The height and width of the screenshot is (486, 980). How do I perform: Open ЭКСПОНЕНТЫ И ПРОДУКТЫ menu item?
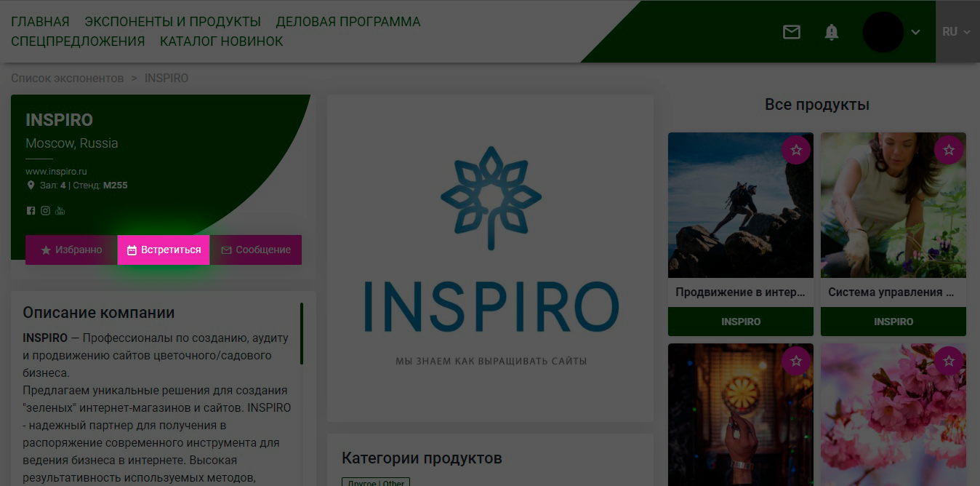(x=173, y=22)
